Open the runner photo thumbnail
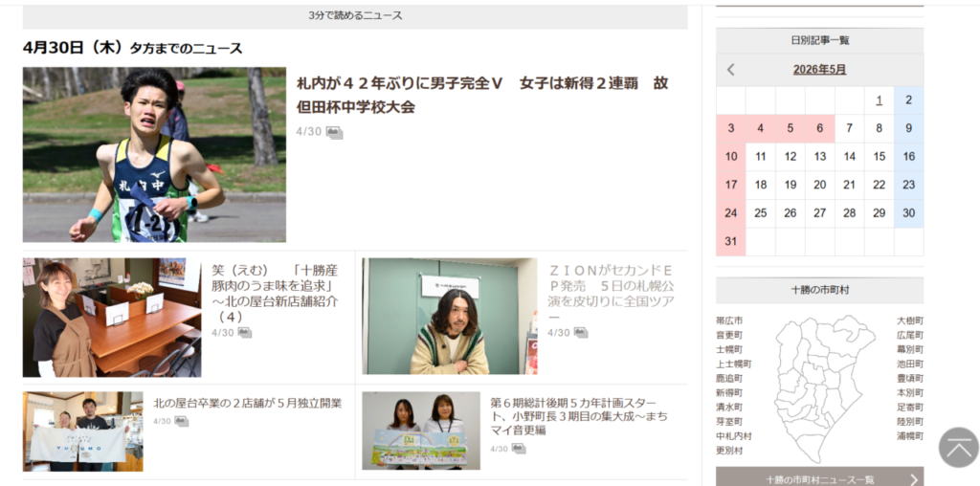Image resolution: width=980 pixels, height=486 pixels. click(x=154, y=154)
